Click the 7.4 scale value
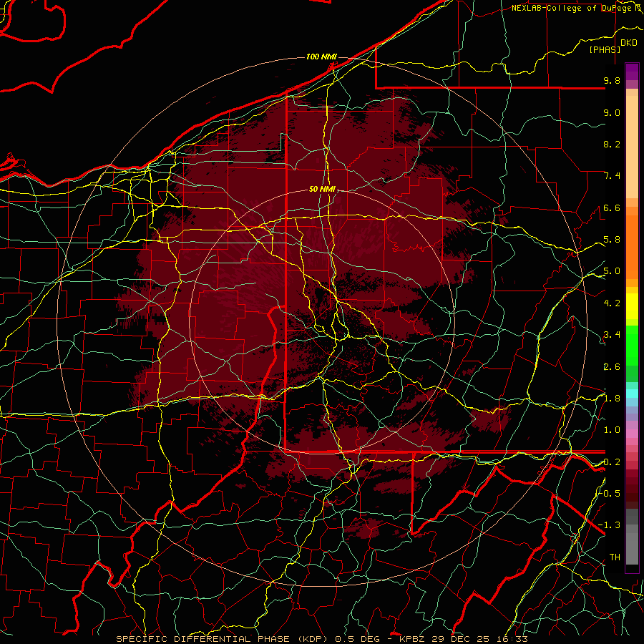The width and height of the screenshot is (644, 644). click(x=612, y=176)
